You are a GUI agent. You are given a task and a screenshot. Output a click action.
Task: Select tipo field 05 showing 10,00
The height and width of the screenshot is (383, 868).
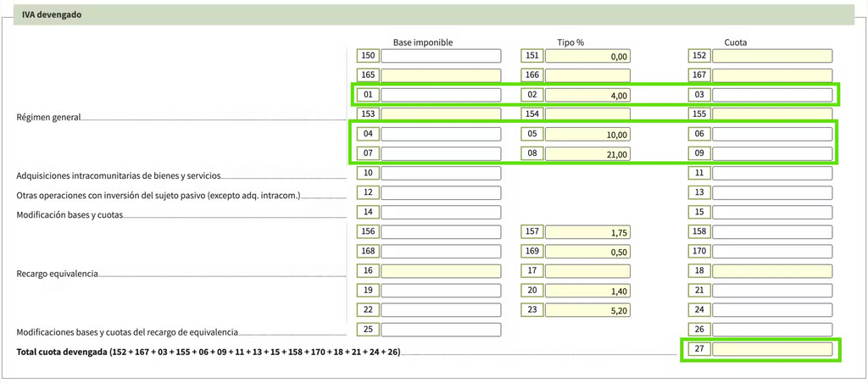(x=588, y=134)
